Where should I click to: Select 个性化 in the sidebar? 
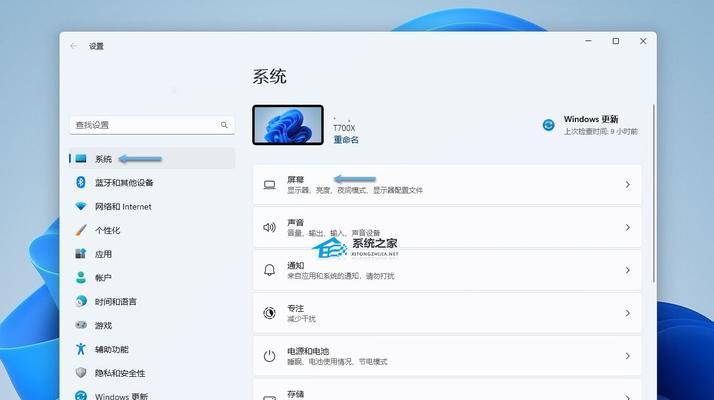pyautogui.click(x=152, y=230)
